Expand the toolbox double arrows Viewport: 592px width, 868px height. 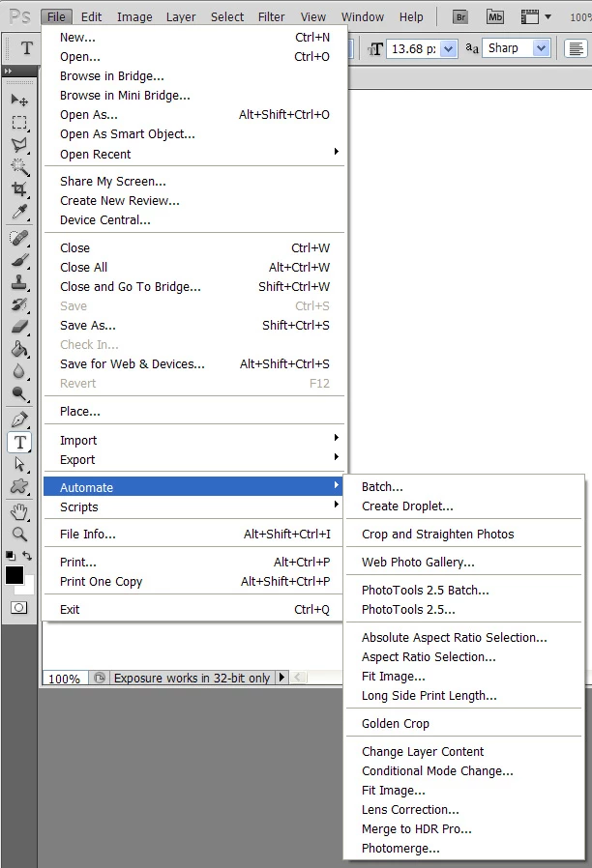coord(9,71)
